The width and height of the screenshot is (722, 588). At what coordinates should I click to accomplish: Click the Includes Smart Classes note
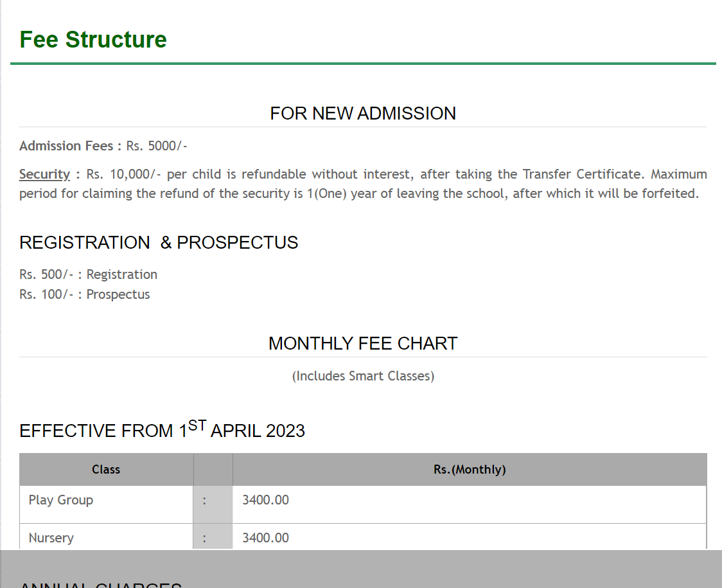(x=363, y=376)
